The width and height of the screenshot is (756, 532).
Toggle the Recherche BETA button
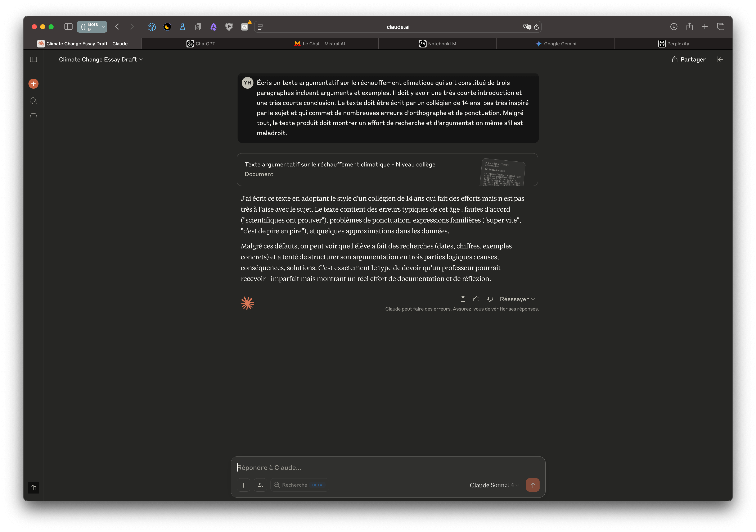click(300, 485)
